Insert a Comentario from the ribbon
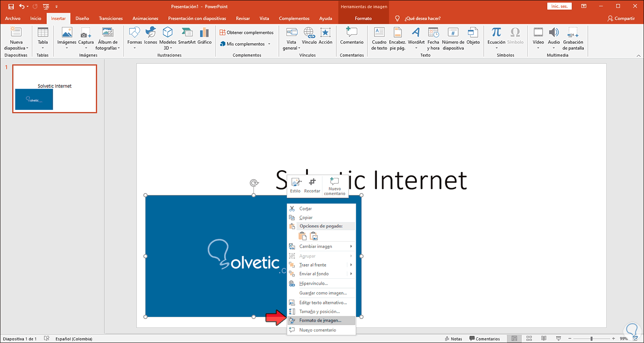This screenshot has height=343, width=644. tap(352, 36)
